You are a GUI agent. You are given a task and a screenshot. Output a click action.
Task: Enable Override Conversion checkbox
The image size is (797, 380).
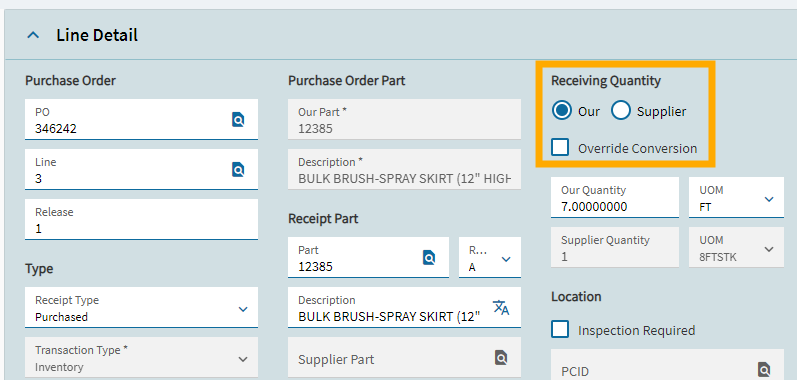(560, 148)
